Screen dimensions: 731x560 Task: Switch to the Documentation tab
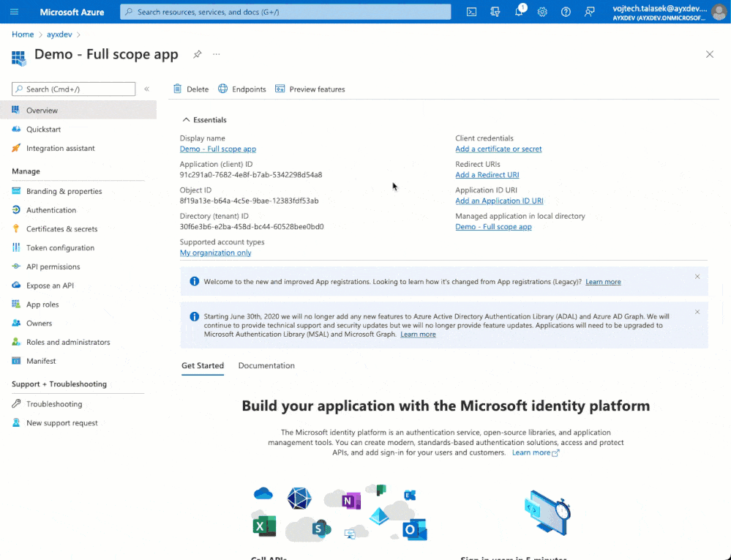pyautogui.click(x=266, y=365)
